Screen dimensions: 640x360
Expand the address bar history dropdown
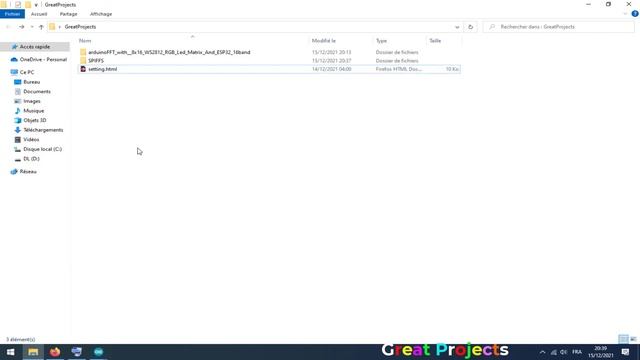coord(457,27)
